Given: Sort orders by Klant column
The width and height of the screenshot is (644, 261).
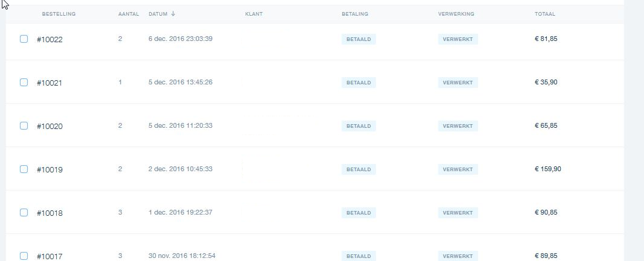Looking at the screenshot, I should [254, 14].
